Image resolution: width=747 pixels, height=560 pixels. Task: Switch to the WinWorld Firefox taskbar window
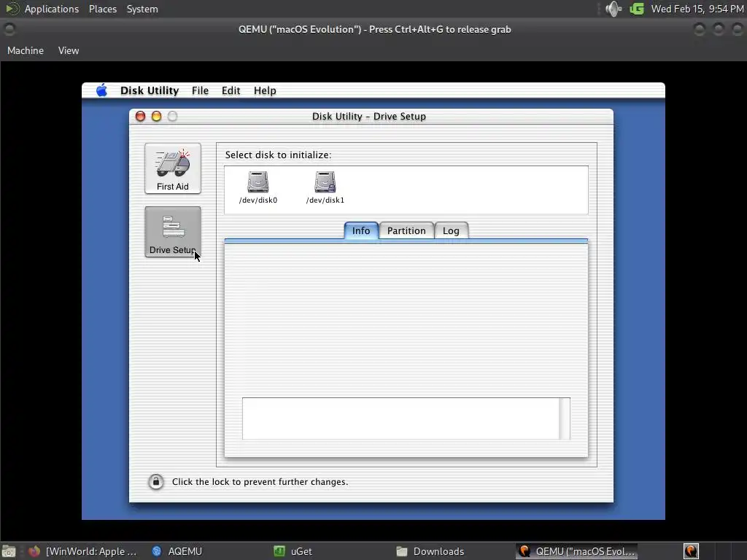click(x=82, y=551)
